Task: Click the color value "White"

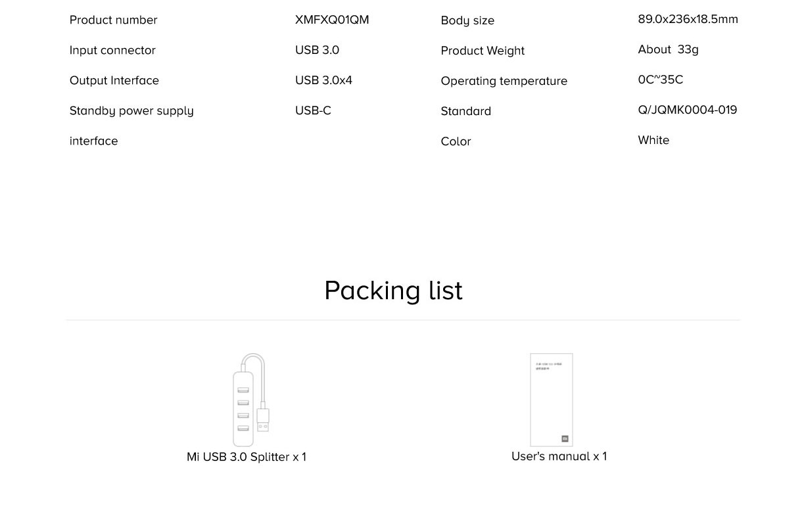Action: [653, 140]
